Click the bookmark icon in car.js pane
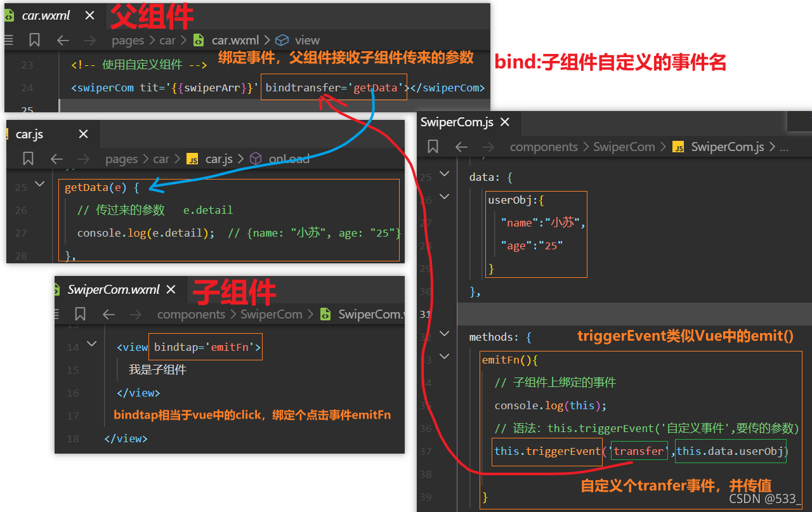This screenshot has width=812, height=512. coord(28,159)
